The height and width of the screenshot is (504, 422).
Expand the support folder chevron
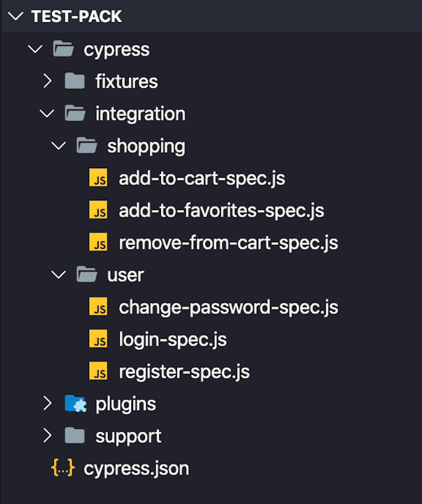tap(47, 436)
